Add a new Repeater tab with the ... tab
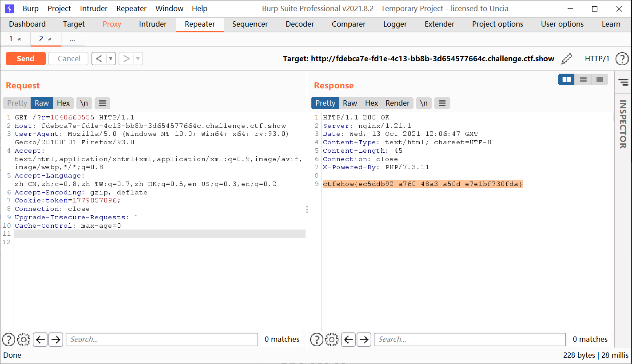The image size is (632, 364). coord(72,39)
